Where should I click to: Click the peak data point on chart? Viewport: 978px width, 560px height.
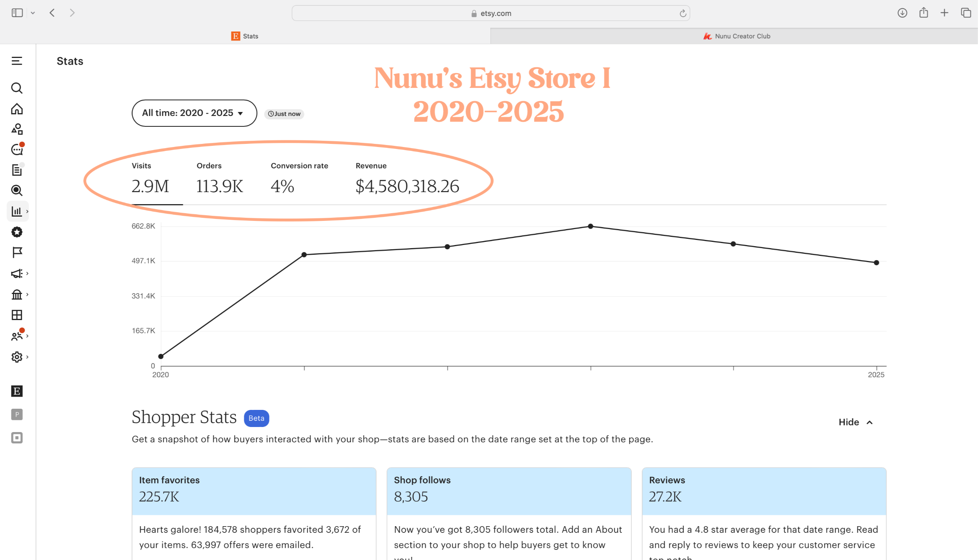pos(590,226)
